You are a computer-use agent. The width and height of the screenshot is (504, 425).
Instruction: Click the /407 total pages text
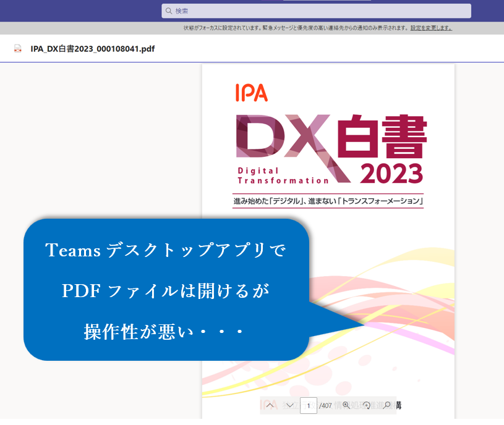click(325, 406)
